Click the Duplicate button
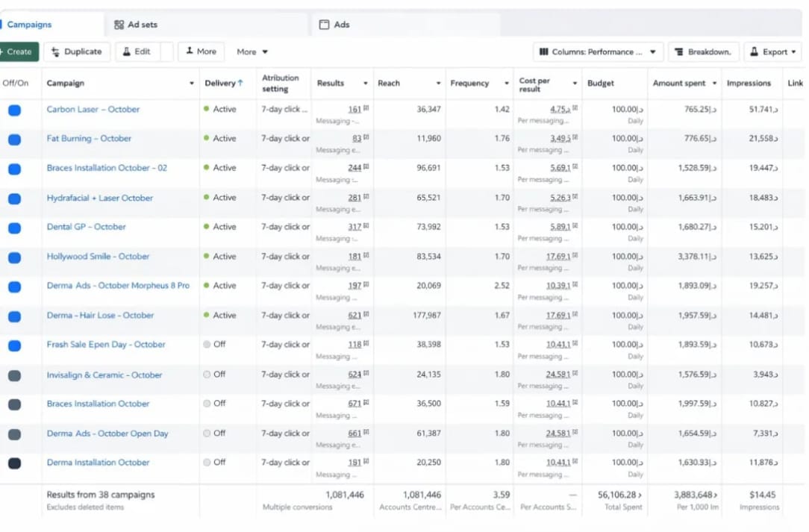Image resolution: width=809 pixels, height=532 pixels. click(77, 51)
